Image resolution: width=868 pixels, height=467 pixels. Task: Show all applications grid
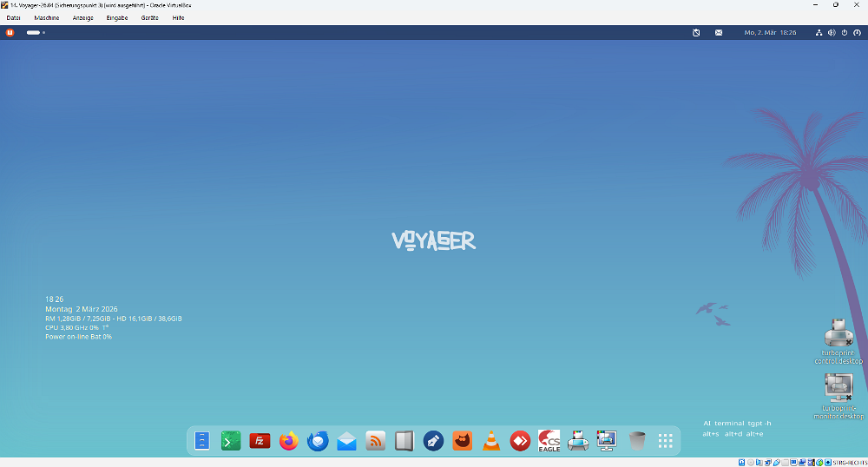[x=666, y=441]
